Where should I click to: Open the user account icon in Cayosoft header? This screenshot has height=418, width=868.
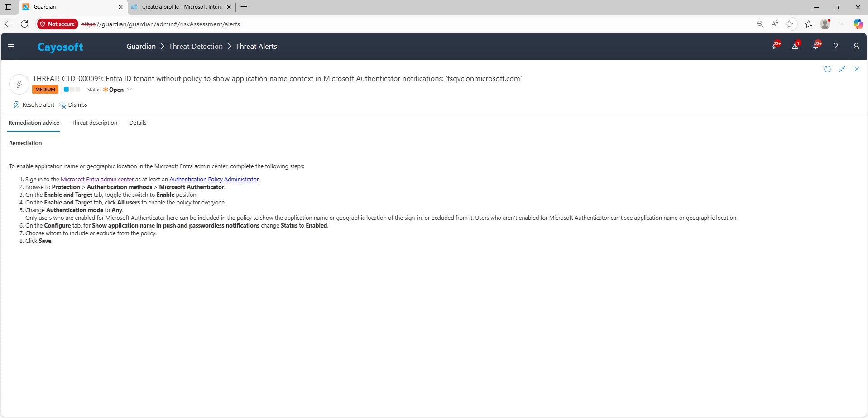[x=856, y=46]
